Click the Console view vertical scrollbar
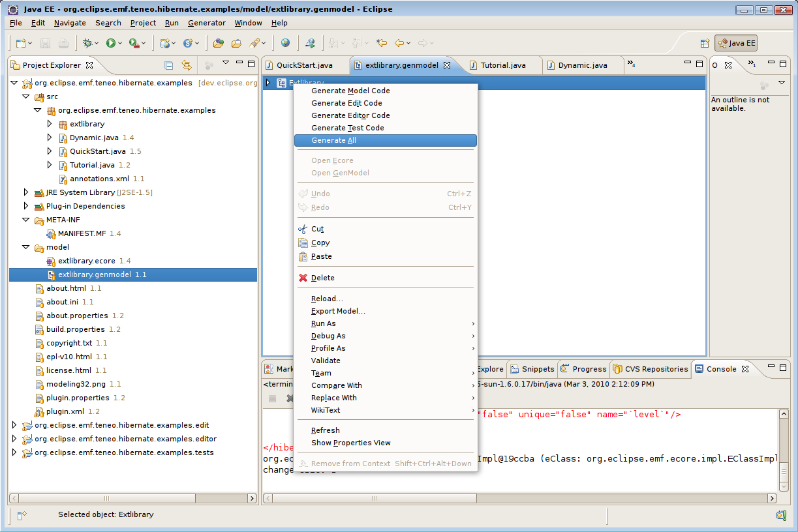Viewport: 798px width, 532px height. pyautogui.click(x=782, y=450)
